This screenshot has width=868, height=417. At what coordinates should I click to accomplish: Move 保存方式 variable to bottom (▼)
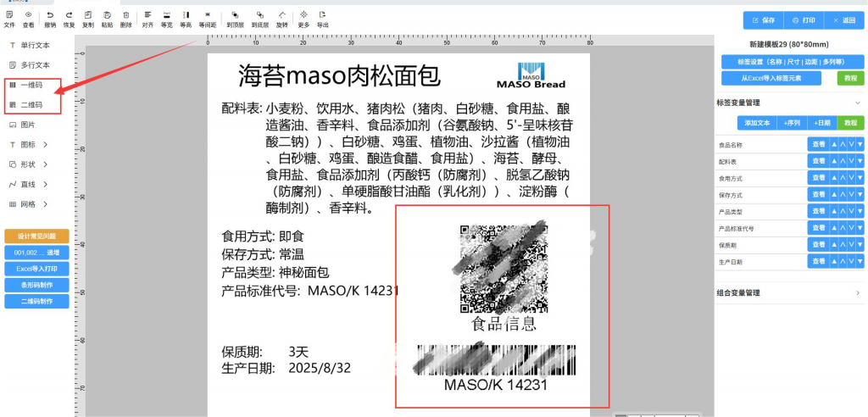tap(860, 194)
